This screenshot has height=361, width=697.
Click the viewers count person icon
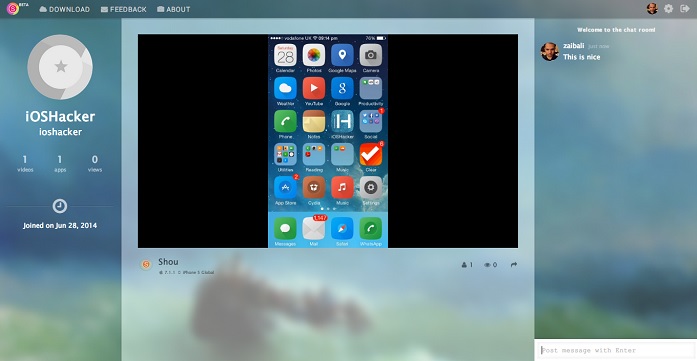point(465,265)
